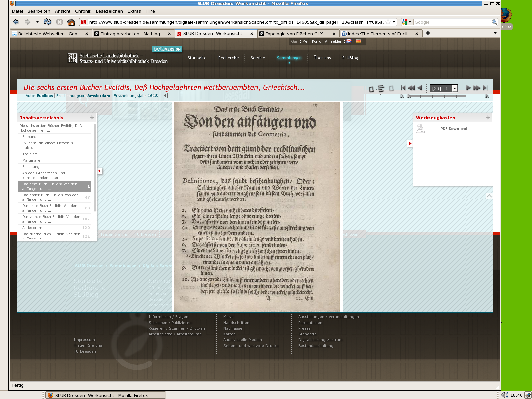Open 'Das dritte Buch Euclidis' chapter
This screenshot has width=532, height=399.
click(50, 208)
